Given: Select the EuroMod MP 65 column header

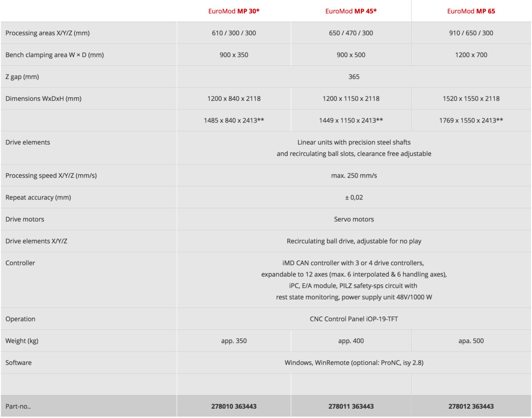Looking at the screenshot, I should [x=471, y=11].
